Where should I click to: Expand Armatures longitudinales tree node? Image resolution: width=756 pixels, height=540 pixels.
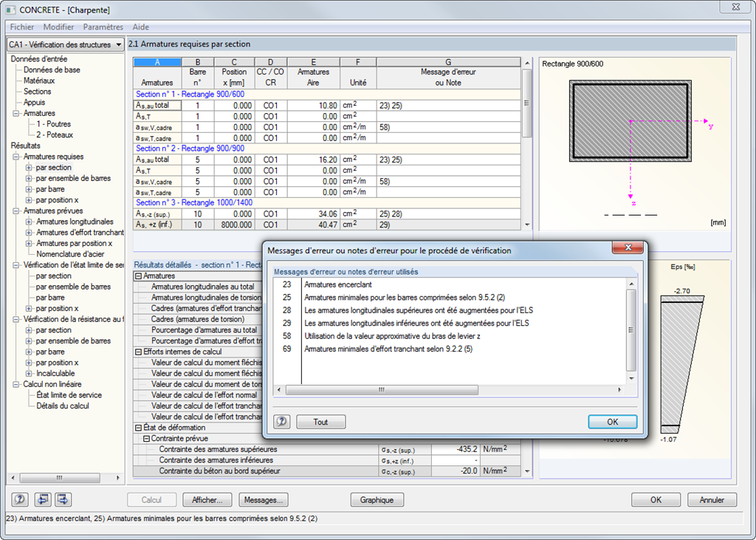[29, 222]
